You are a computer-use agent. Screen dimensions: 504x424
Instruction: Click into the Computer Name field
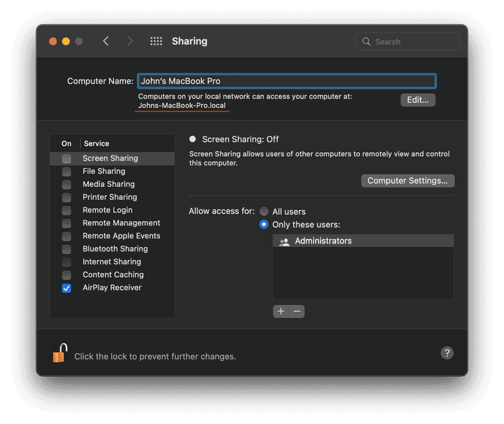coord(287,81)
